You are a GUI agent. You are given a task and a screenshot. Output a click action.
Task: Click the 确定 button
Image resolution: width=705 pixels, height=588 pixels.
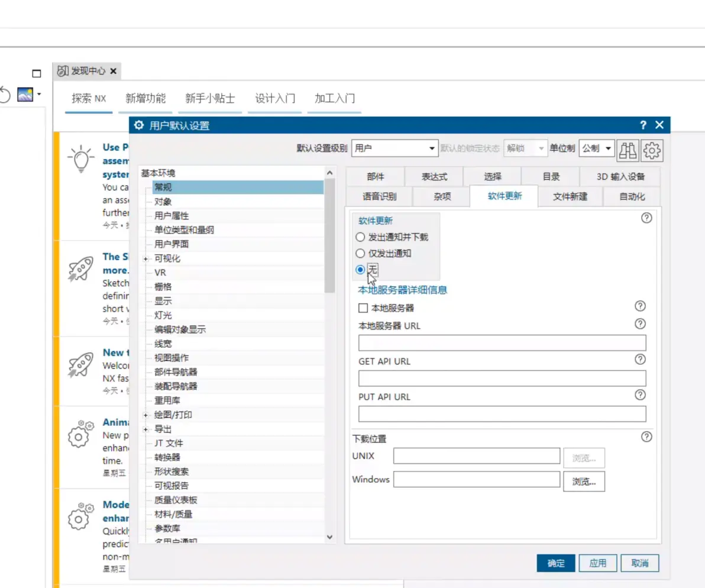[x=556, y=563]
